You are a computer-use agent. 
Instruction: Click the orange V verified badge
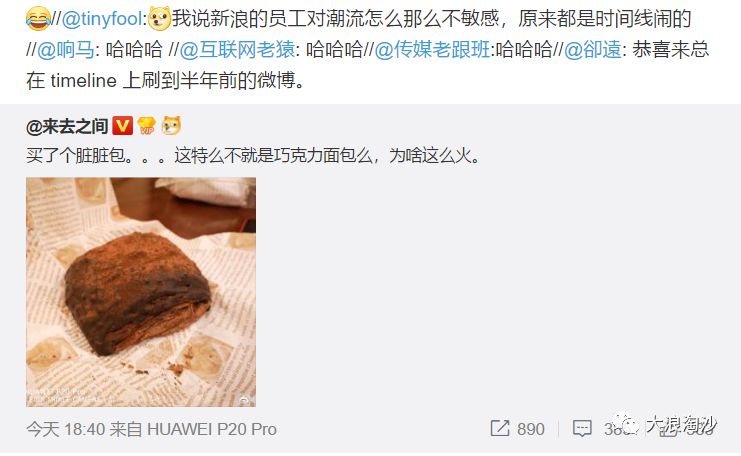[122, 126]
